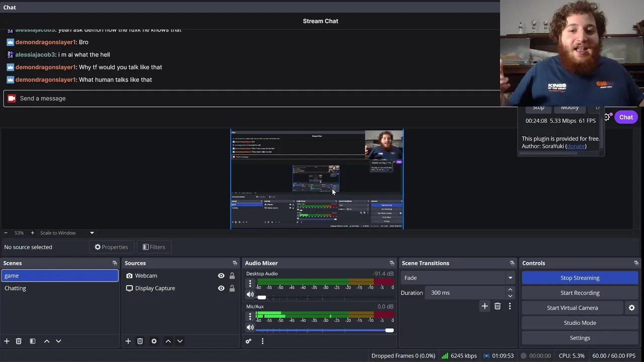
Task: Hide the Webcam source eye toggle
Action: click(x=221, y=276)
